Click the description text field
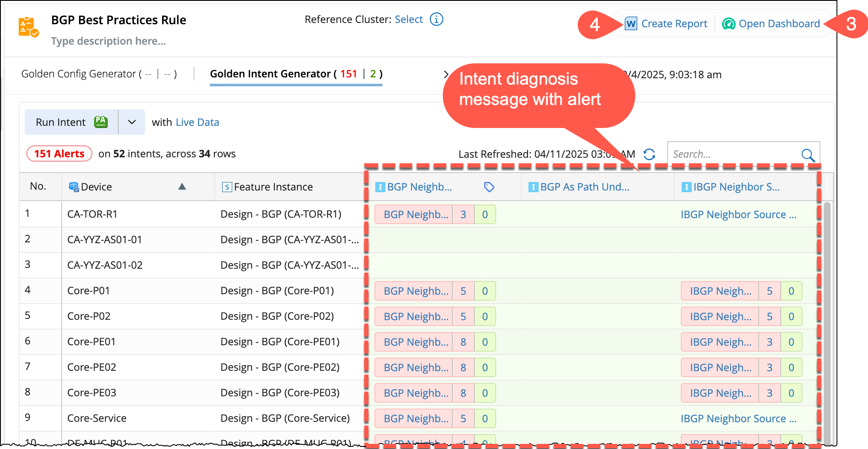Viewport: 868px width, 449px height. 108,41
